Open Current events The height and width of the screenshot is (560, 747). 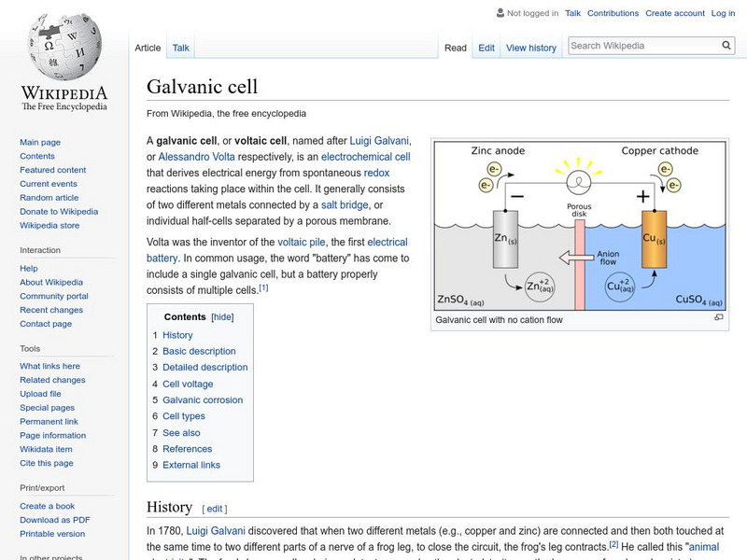tap(49, 183)
